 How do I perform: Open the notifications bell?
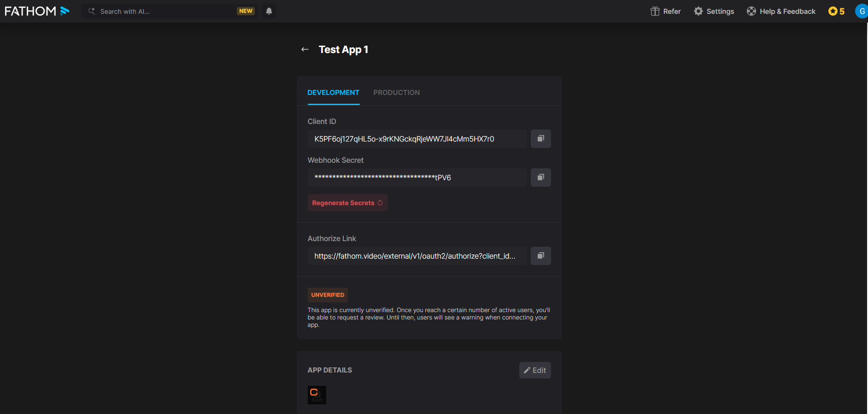tap(269, 11)
